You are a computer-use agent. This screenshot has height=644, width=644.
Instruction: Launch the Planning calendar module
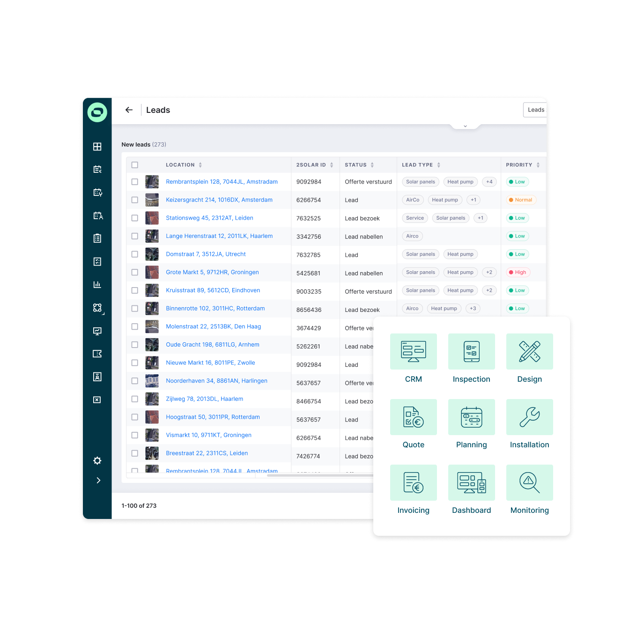click(471, 417)
